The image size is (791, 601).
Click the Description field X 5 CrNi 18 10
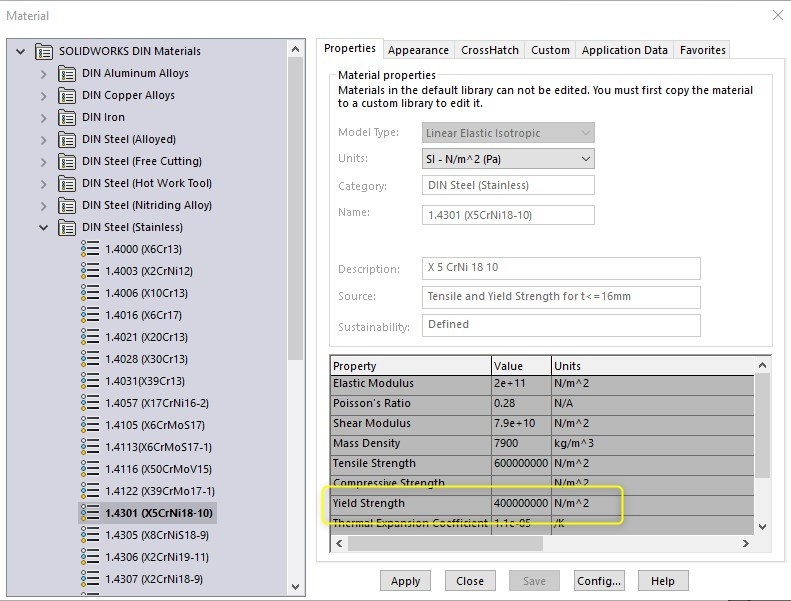tap(561, 268)
